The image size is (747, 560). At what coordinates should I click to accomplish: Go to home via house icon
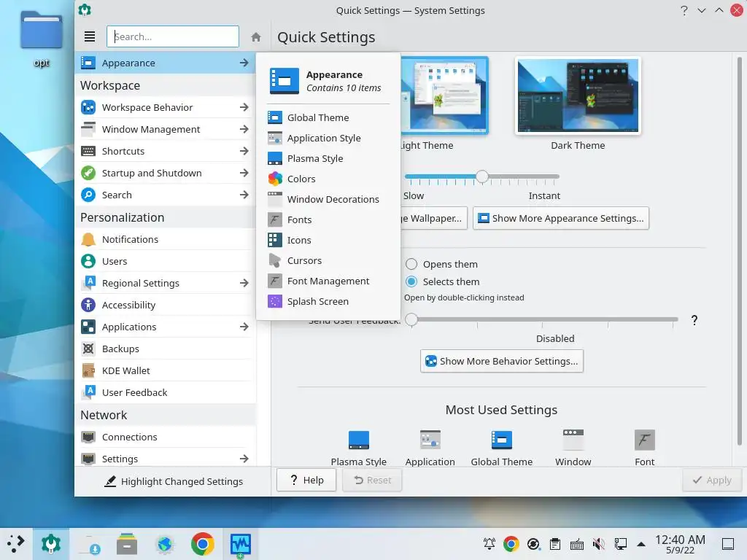pos(256,36)
